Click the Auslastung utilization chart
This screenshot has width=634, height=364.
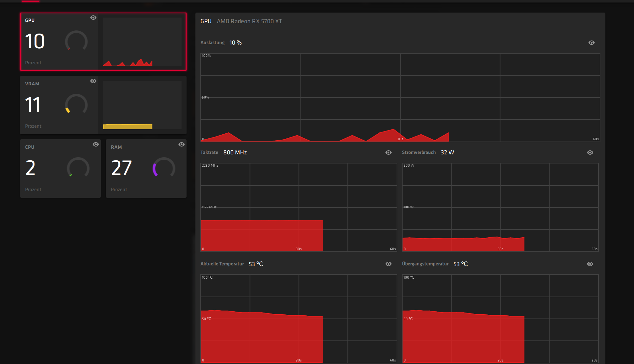[x=400, y=98]
